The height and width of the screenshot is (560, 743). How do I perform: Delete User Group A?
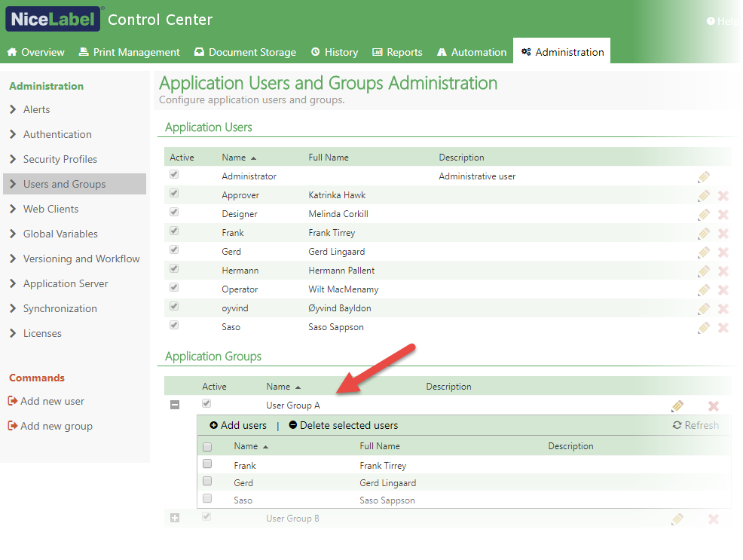713,406
